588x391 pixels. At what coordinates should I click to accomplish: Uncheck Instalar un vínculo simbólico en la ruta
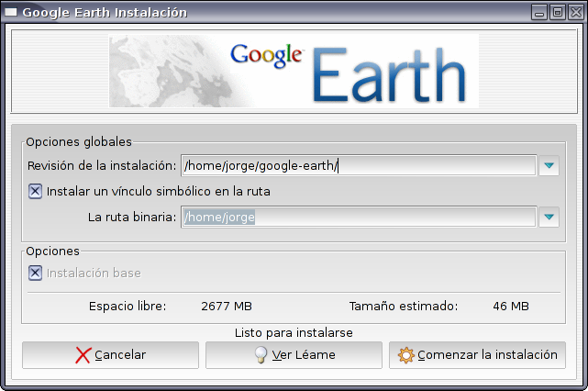point(36,191)
